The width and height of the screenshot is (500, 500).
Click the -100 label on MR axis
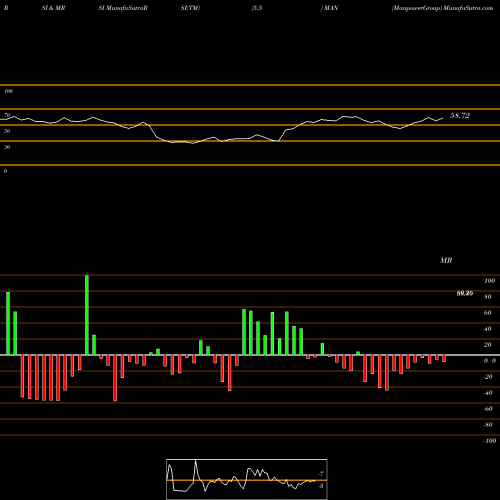[x=490, y=441]
